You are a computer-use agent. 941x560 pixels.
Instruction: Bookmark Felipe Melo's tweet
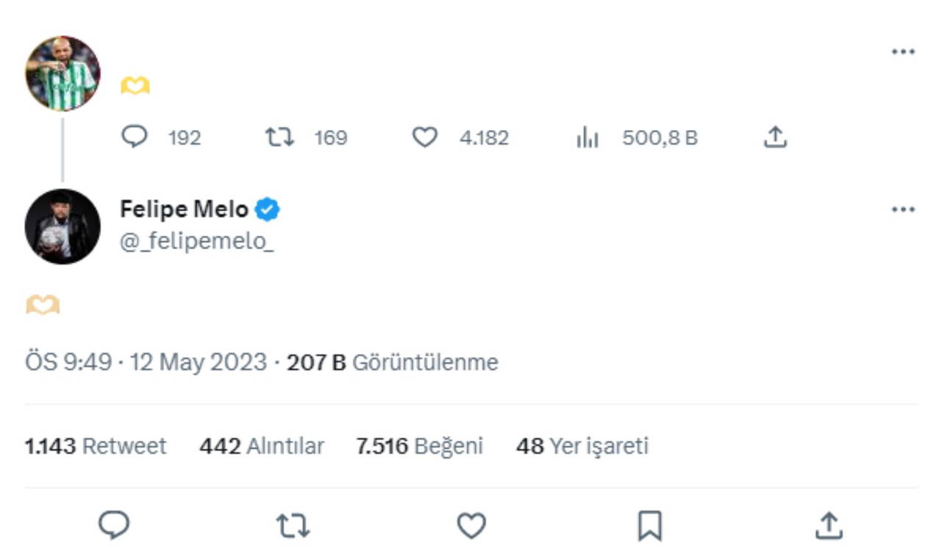click(x=650, y=525)
